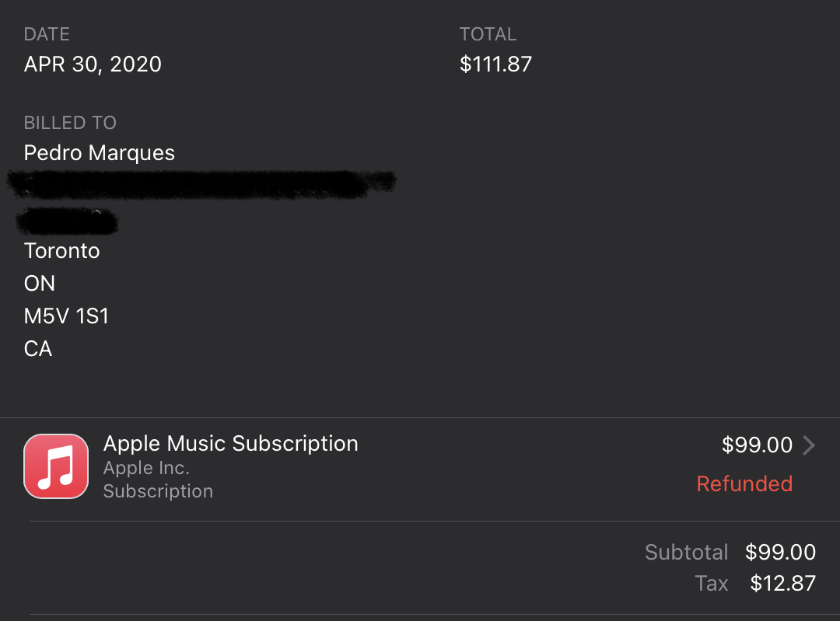Click the BILLED TO header label
Image resolution: width=840 pixels, height=621 pixels.
[x=70, y=123]
